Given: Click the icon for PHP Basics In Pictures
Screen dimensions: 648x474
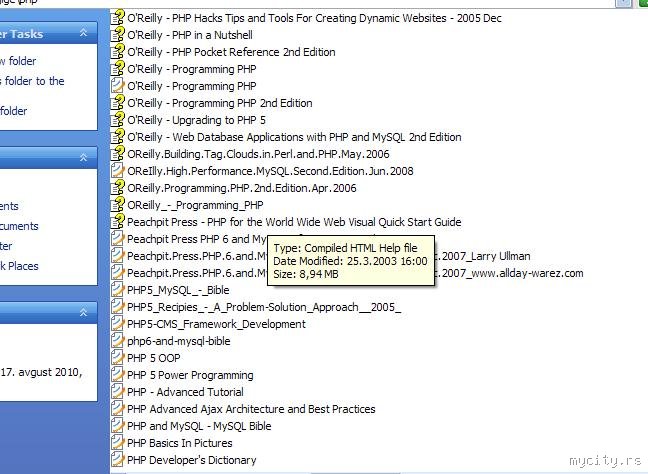Looking at the screenshot, I should (x=118, y=443).
